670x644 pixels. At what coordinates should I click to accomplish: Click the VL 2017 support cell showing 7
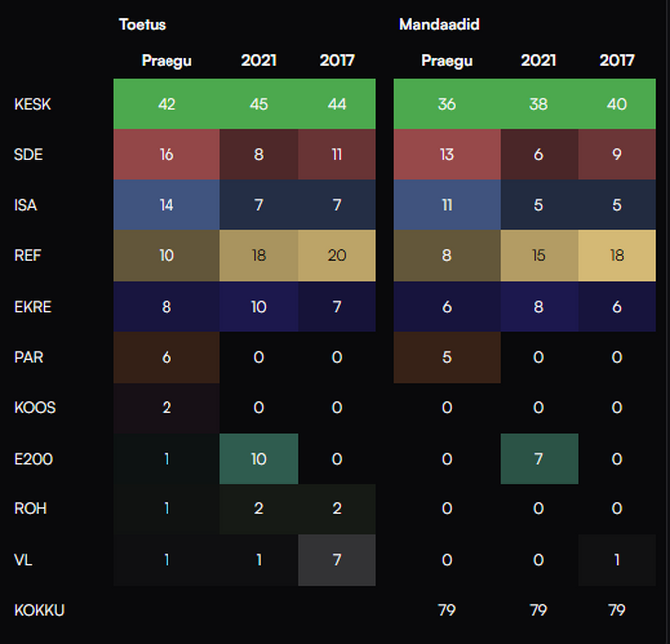coord(337,560)
